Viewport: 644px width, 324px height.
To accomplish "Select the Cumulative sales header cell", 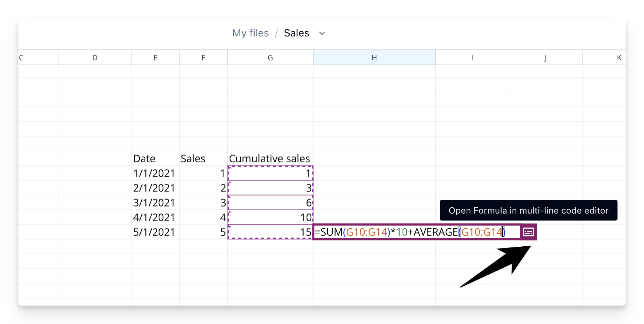I will click(270, 158).
